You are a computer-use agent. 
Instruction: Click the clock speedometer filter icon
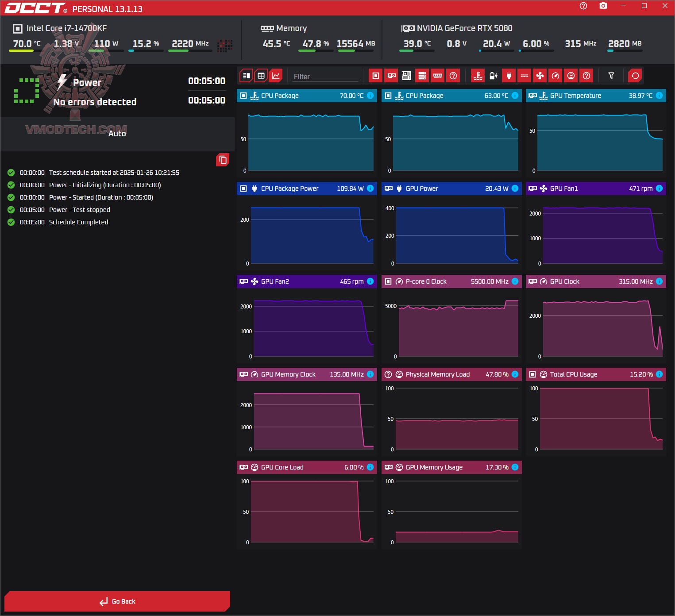(x=555, y=76)
